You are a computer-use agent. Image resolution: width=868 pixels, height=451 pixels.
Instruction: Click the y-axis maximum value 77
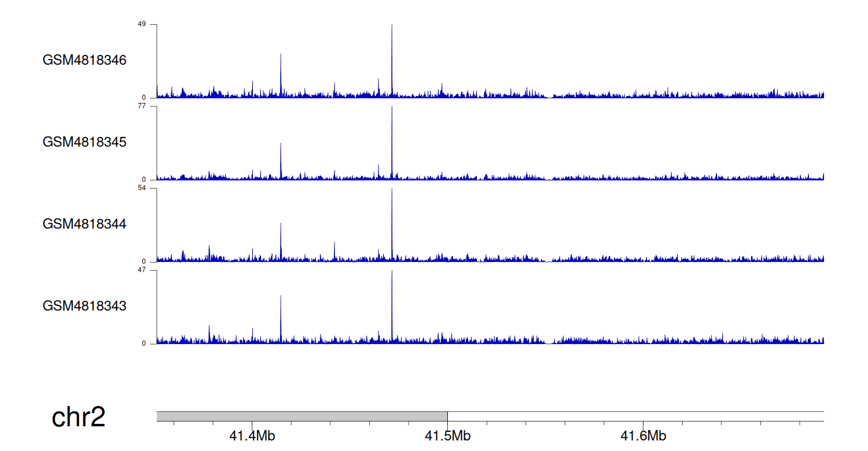(x=142, y=106)
